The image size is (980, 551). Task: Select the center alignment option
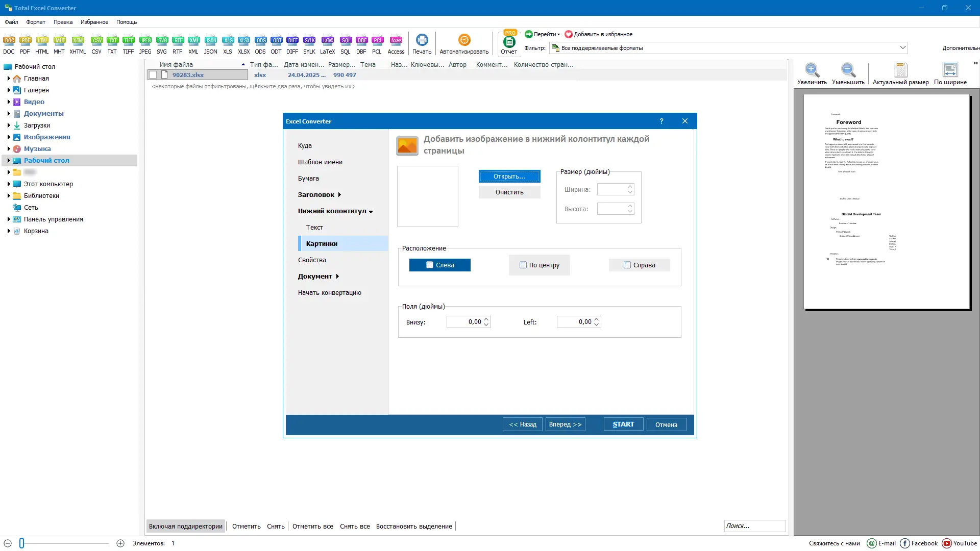click(539, 265)
